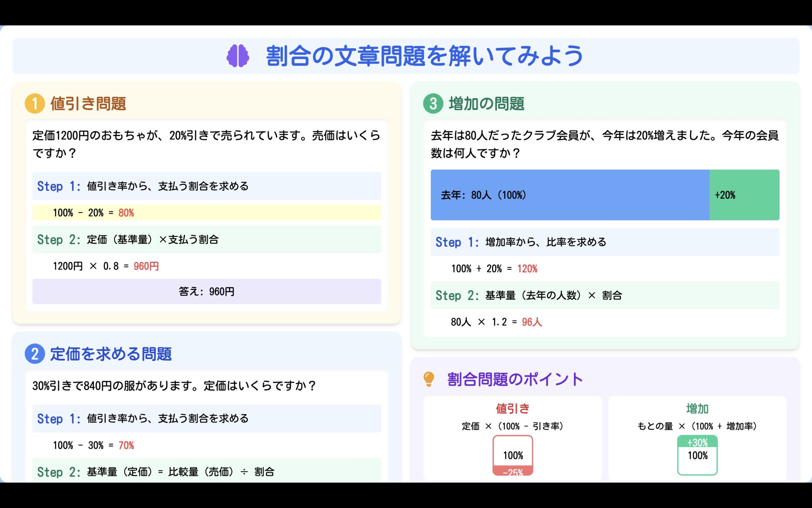
Task: Click Step 2: 定価（基準量）×支払う割合
Action: [207, 239]
